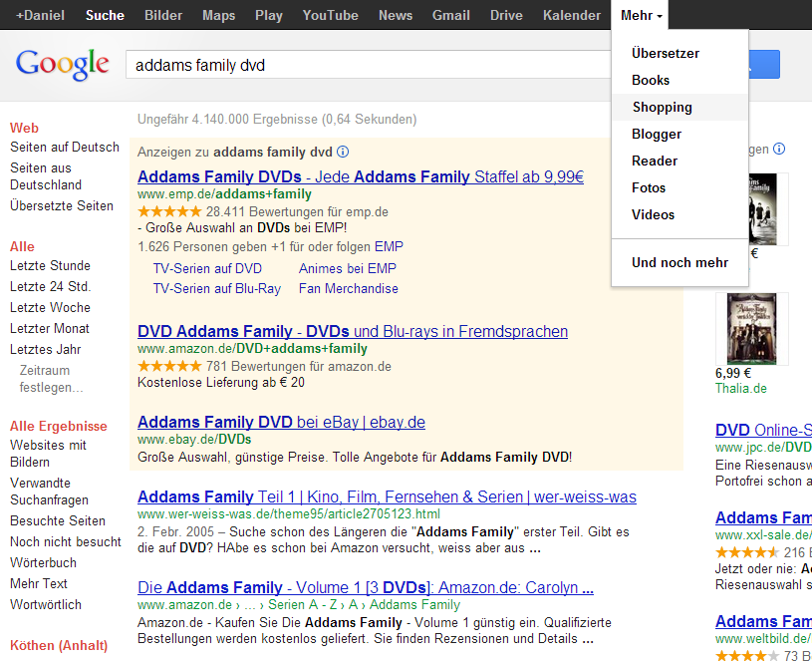Open Addams Family weltbild.de ad title

click(x=763, y=621)
